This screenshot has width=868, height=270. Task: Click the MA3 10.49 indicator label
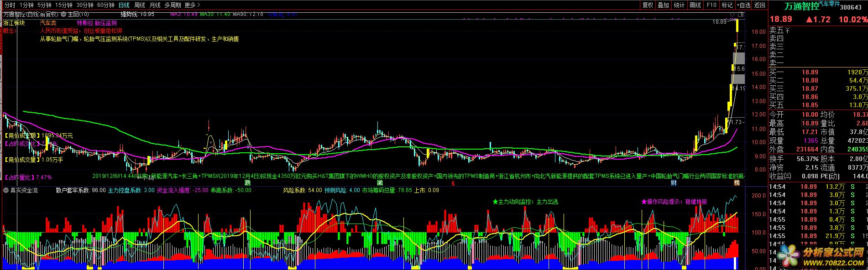pos(184,14)
